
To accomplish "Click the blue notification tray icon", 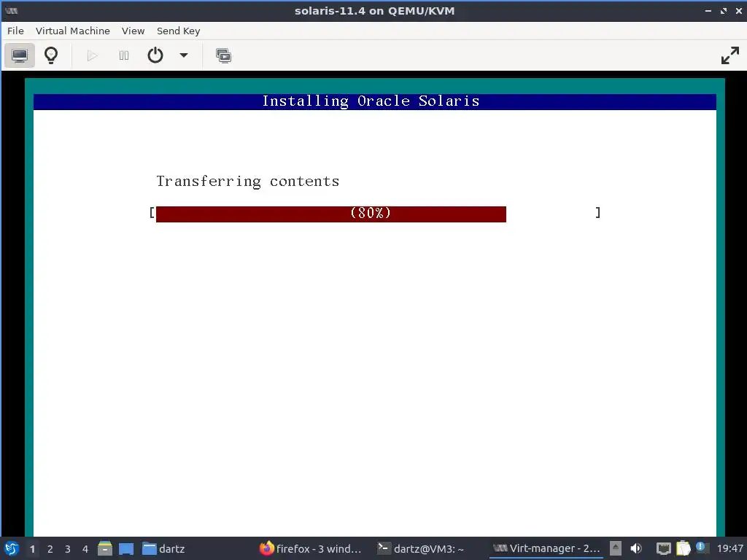I will click(x=700, y=547).
